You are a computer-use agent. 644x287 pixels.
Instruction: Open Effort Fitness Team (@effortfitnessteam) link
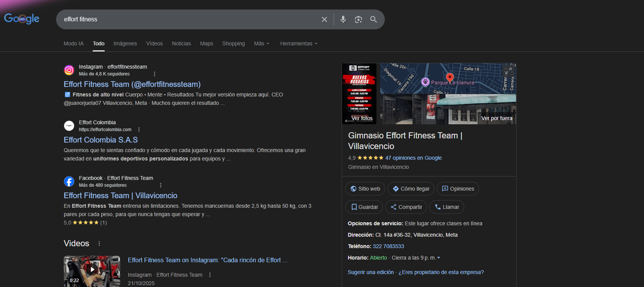click(x=132, y=84)
